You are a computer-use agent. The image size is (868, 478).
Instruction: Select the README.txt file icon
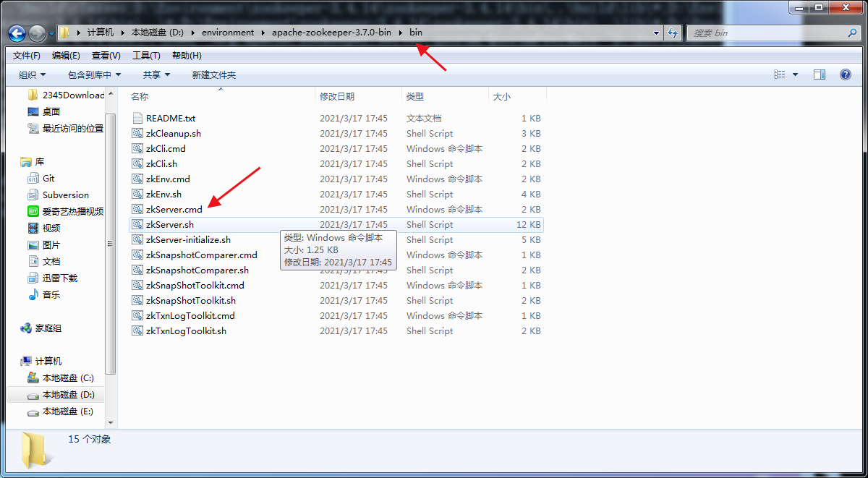138,118
